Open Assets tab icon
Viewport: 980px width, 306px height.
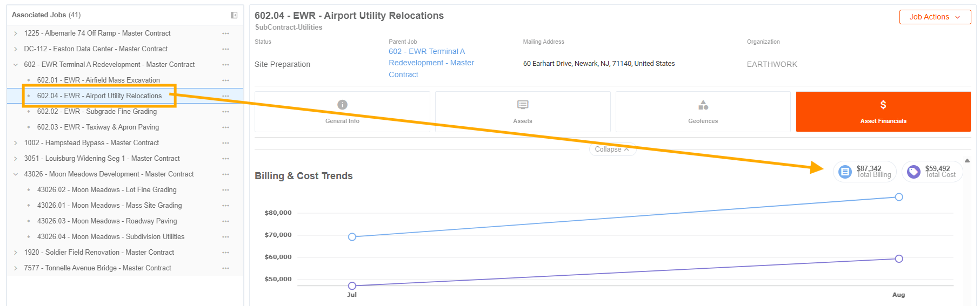point(523,105)
